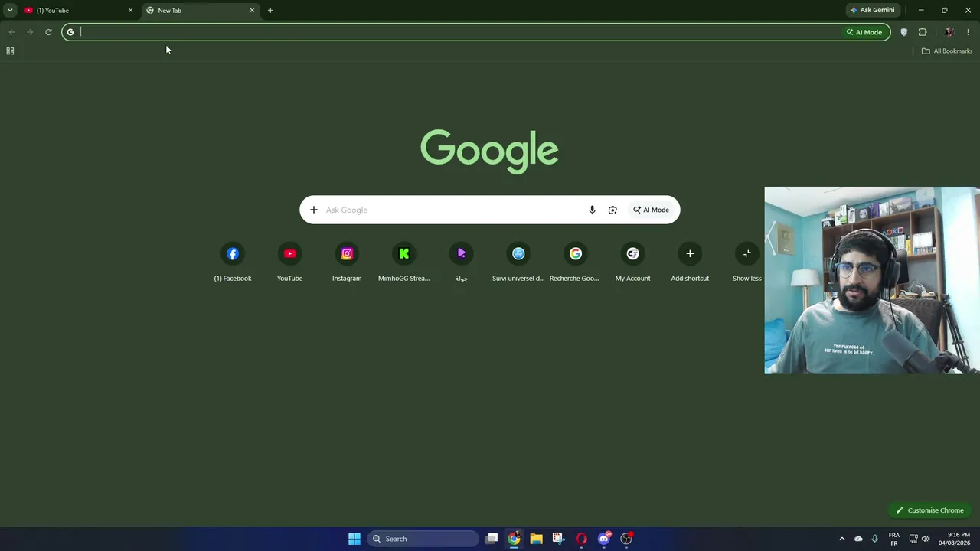Open the network and volume quick settings

tap(919, 539)
